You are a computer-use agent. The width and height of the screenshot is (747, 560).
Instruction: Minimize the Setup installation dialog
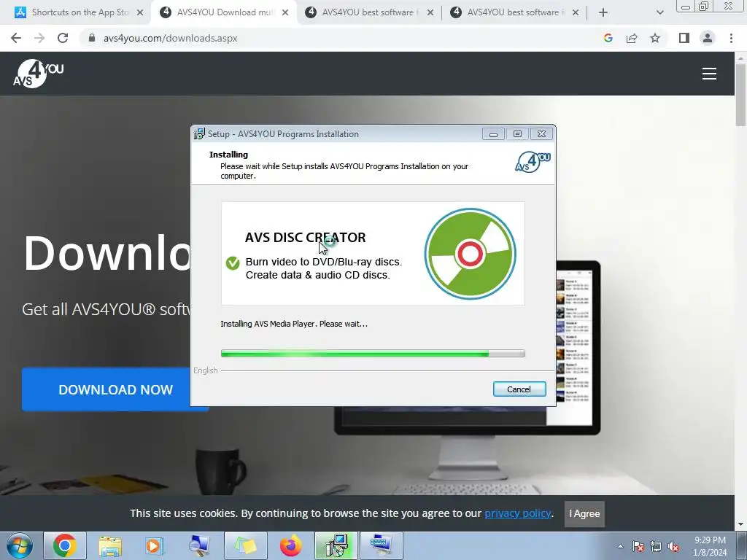tap(493, 134)
